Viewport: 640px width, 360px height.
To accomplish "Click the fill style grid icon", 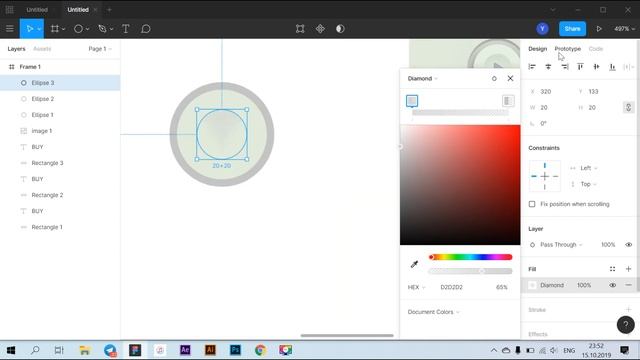I will (612, 269).
